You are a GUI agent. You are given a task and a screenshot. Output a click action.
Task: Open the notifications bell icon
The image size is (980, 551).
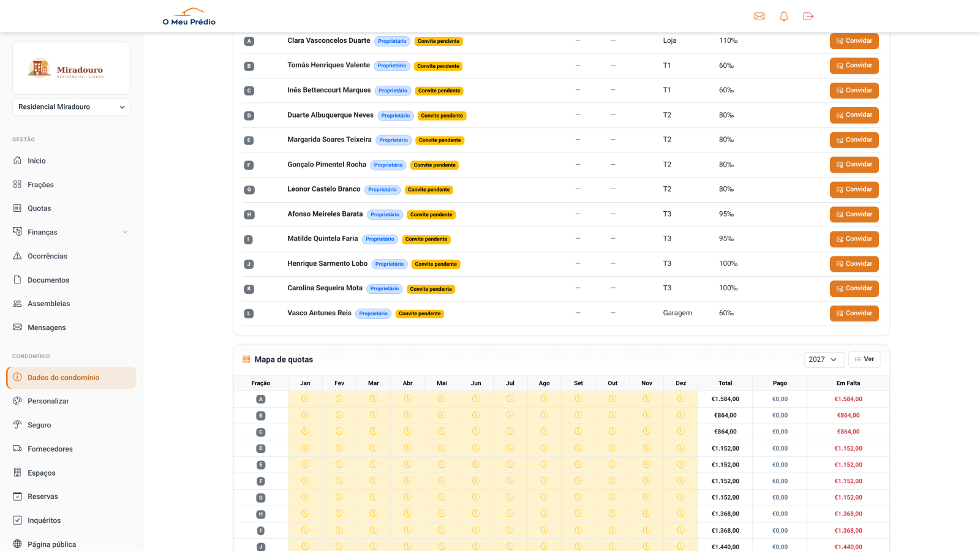784,17
